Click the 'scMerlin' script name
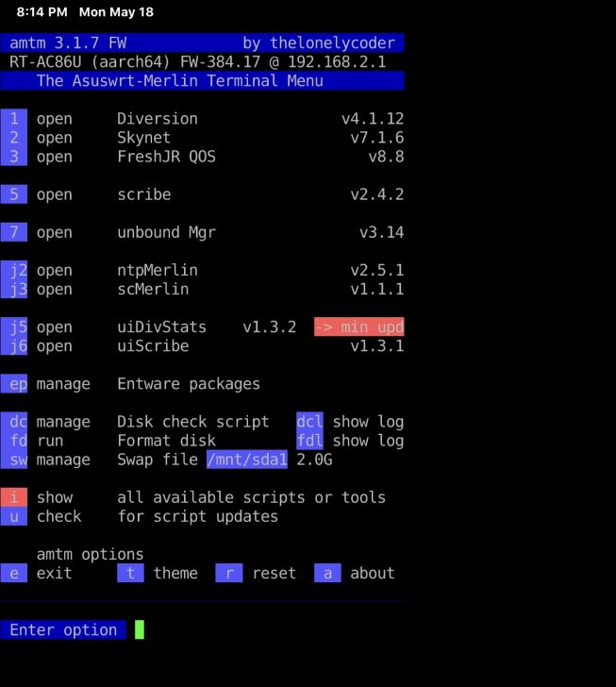Screen dimensions: 616x687 coord(153,289)
